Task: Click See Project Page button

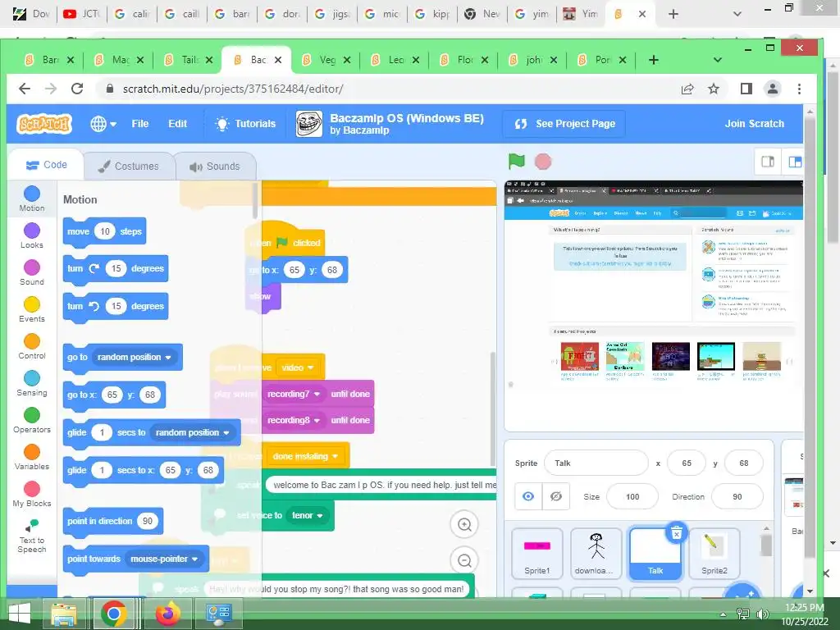Action: (564, 124)
